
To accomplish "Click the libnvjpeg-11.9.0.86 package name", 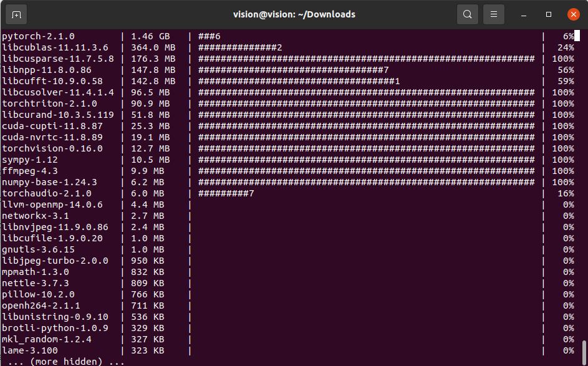I will (55, 228).
